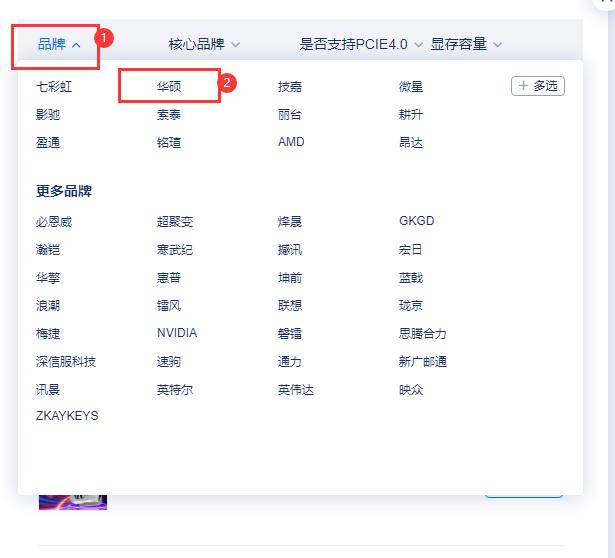Select 必恩威 under more brands
This screenshot has height=558, width=615.
point(54,222)
